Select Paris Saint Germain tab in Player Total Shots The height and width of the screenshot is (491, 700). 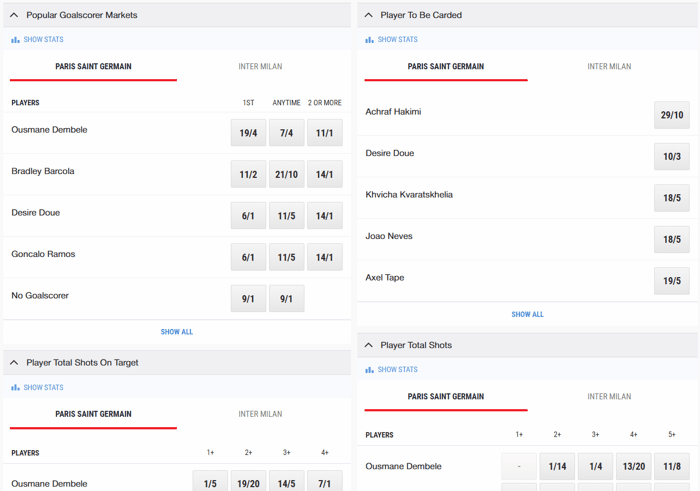(446, 396)
